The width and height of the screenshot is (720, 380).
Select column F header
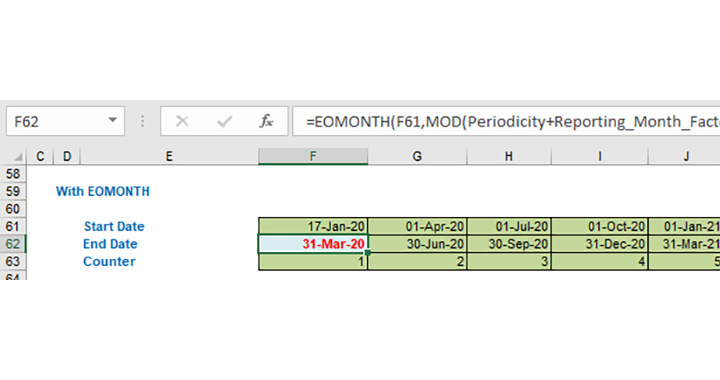313,156
